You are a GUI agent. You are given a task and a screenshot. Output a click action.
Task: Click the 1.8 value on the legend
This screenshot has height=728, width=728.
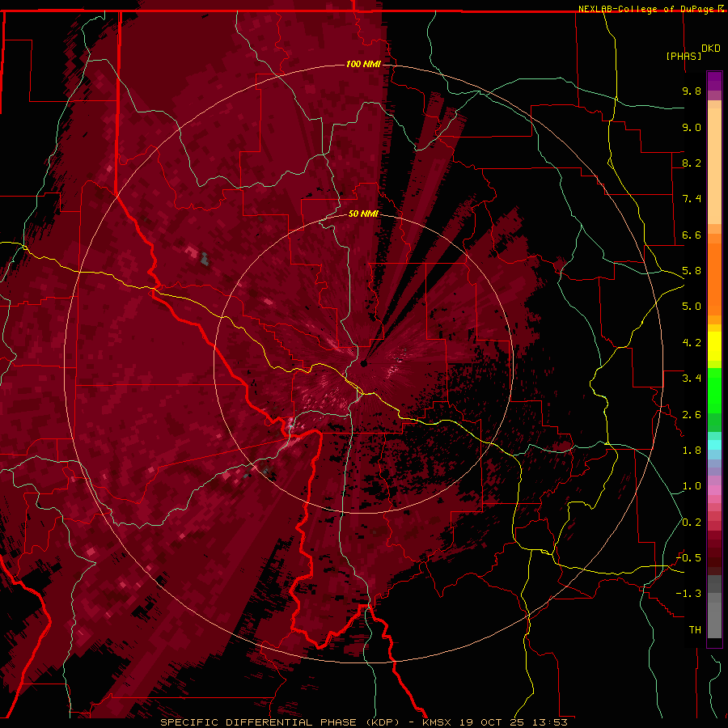[692, 451]
